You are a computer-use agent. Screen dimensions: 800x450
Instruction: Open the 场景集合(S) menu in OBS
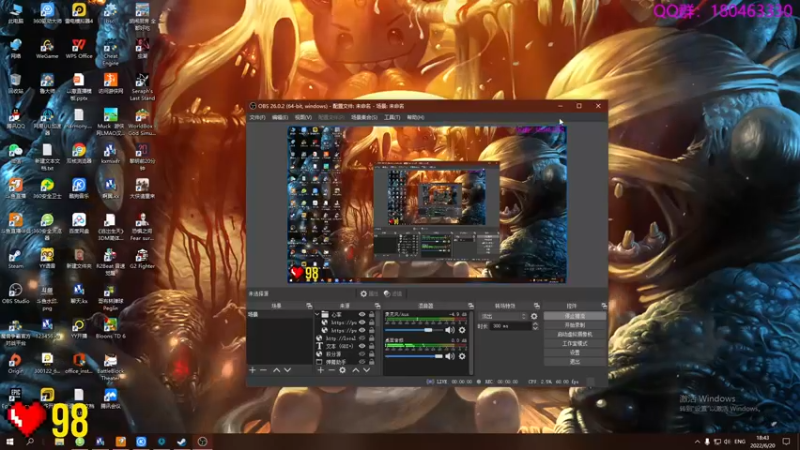[364, 117]
